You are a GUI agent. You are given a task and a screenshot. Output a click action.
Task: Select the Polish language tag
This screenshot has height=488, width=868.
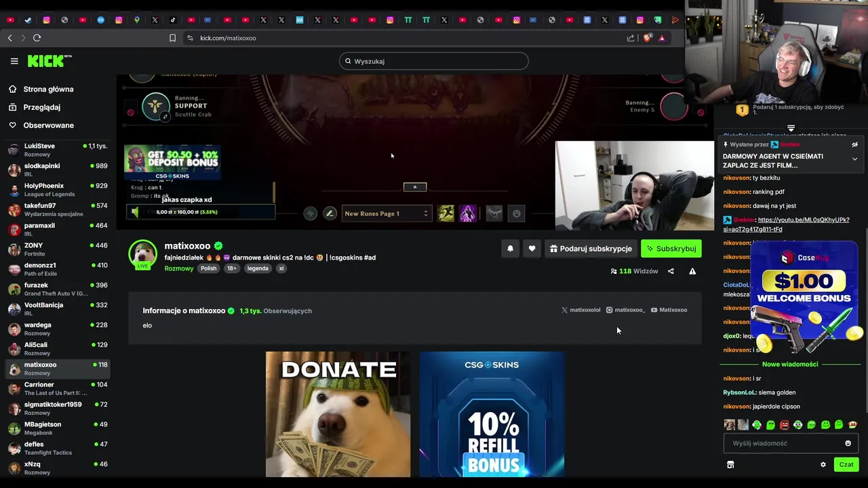click(x=208, y=268)
